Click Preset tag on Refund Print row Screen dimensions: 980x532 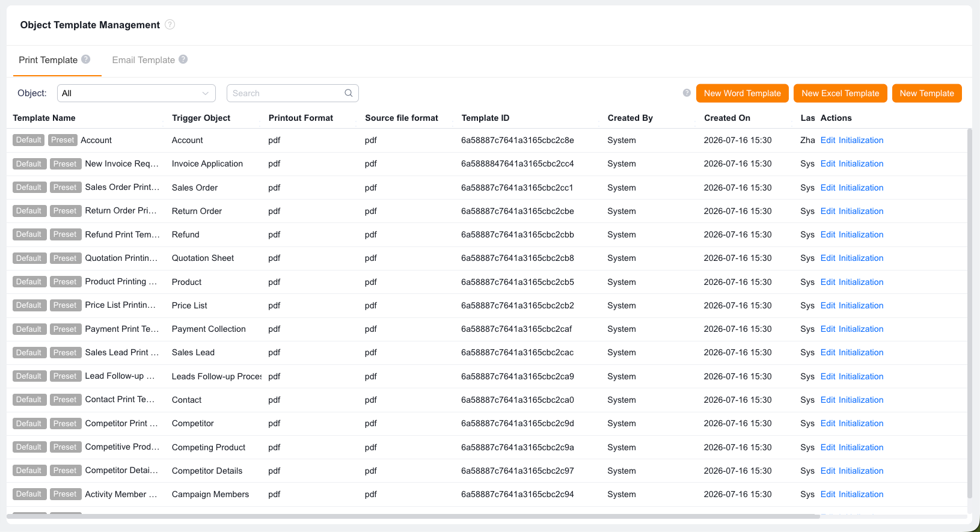coord(64,234)
